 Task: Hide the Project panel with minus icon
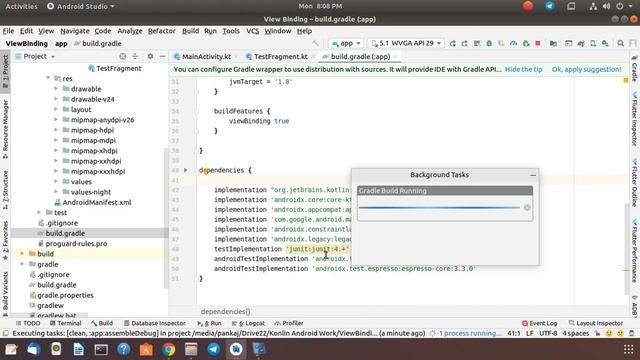162,56
